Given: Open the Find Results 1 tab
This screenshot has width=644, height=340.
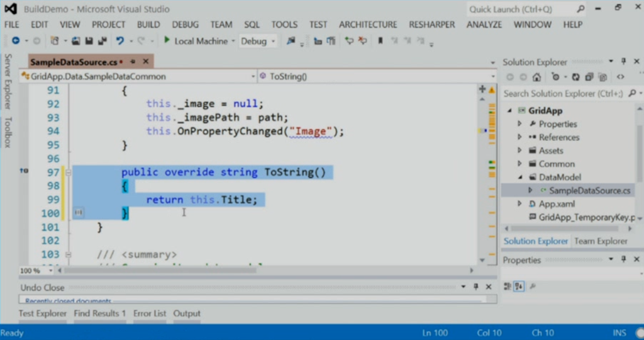Looking at the screenshot, I should 100,314.
